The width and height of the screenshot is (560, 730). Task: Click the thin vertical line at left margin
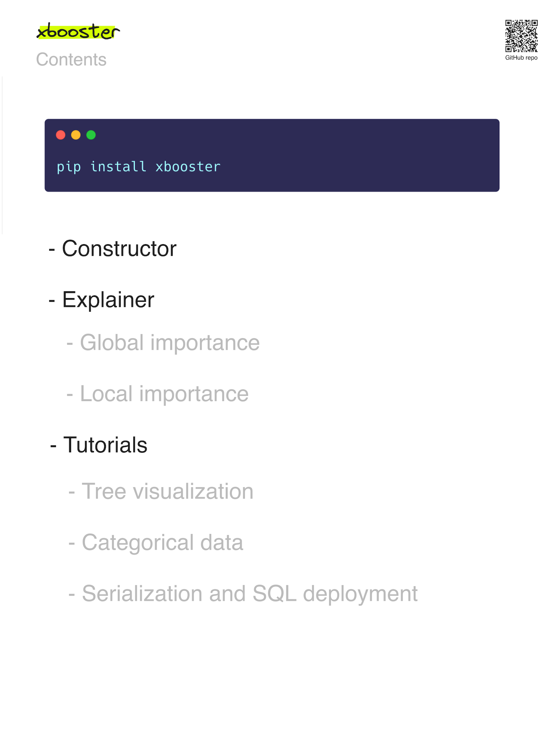tap(2, 156)
